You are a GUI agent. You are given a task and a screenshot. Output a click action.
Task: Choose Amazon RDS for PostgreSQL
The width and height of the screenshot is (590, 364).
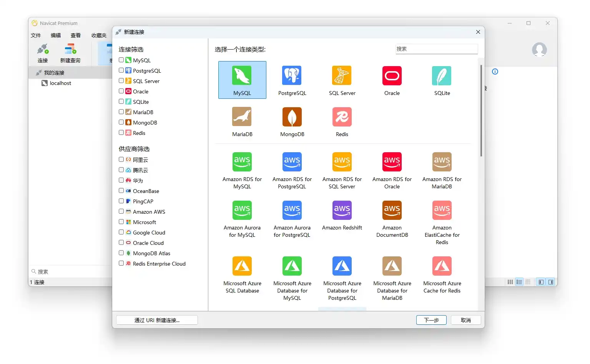[292, 171]
